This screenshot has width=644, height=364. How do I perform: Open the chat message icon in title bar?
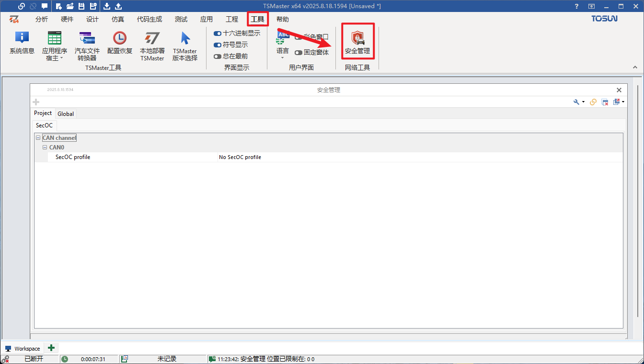[45, 6]
